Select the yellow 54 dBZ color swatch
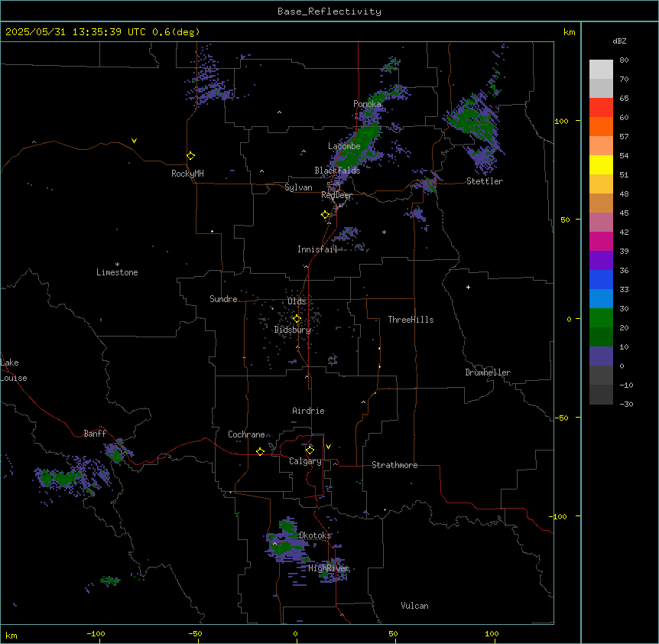The height and width of the screenshot is (644, 659). click(601, 164)
